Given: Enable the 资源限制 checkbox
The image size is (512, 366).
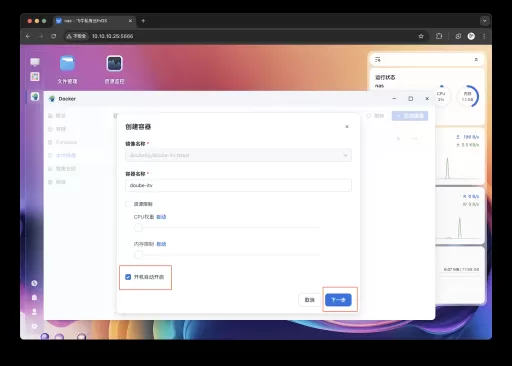Looking at the screenshot, I should pyautogui.click(x=128, y=204).
